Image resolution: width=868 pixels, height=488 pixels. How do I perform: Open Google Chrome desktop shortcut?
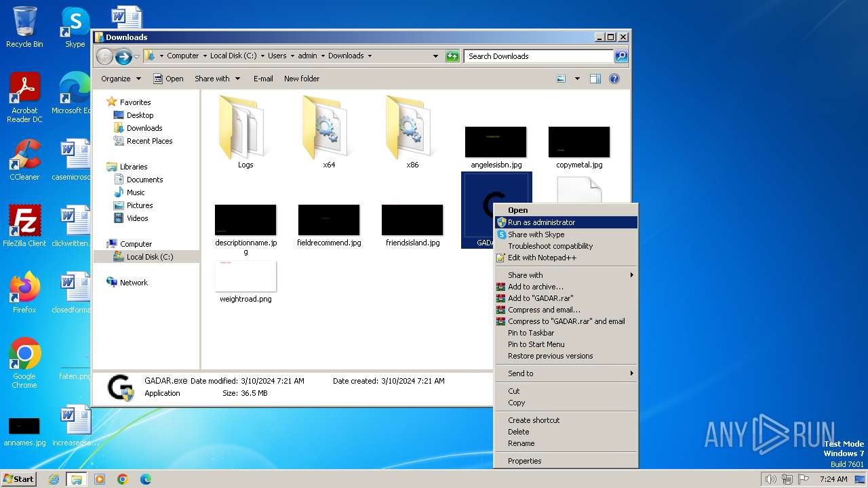24,363
